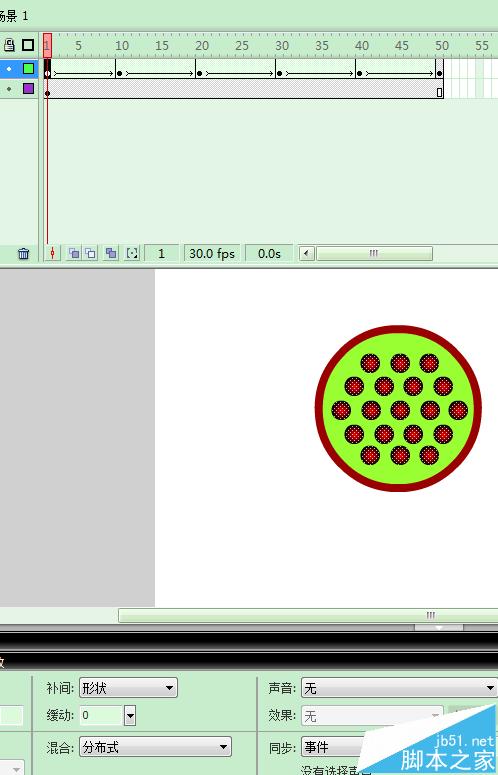498x775 pixels.
Task: Open the modify onion markers icon
Action: tap(132, 254)
